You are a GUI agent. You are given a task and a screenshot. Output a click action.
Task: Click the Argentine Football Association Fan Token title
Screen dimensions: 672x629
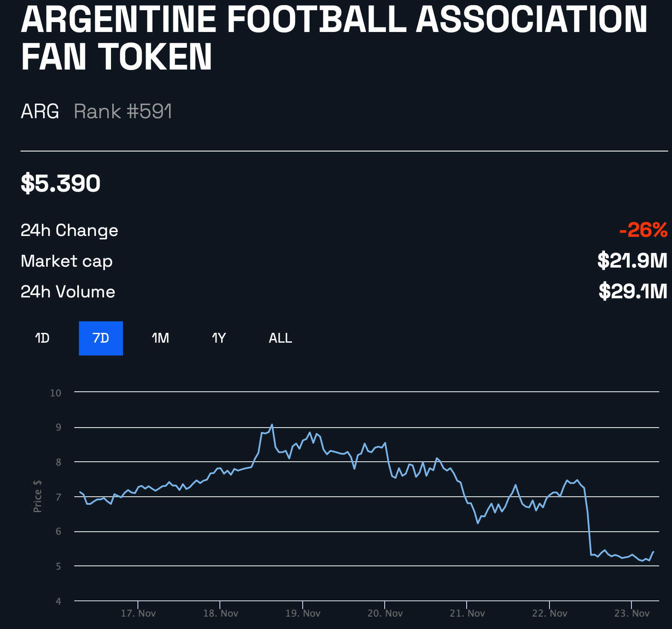334,38
